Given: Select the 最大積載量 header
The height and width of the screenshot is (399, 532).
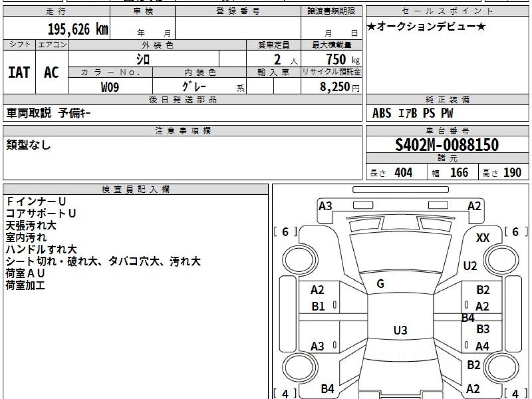Looking at the screenshot, I should click(x=331, y=45).
